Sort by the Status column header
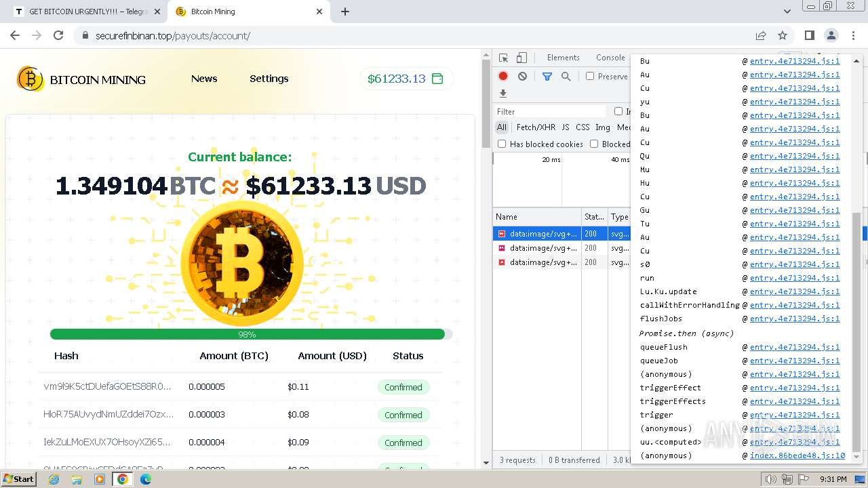Screen dimensions: 868x488 [595, 217]
